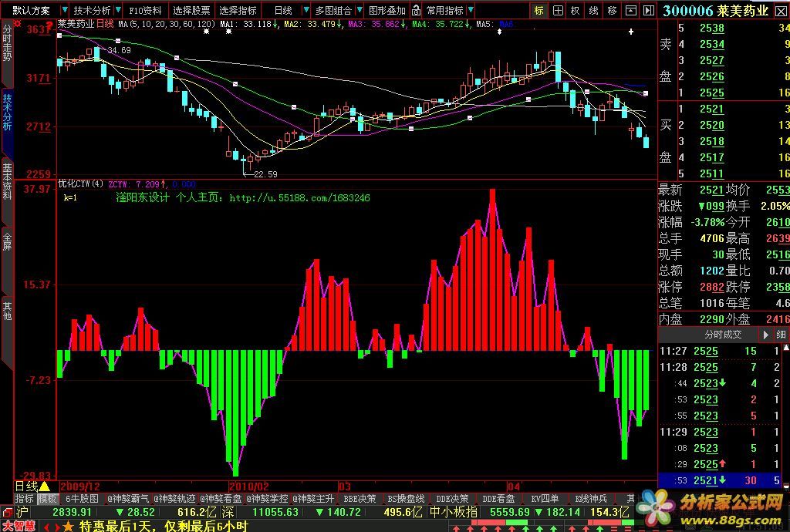Click the yellow triangle beside 日线

coord(45,487)
